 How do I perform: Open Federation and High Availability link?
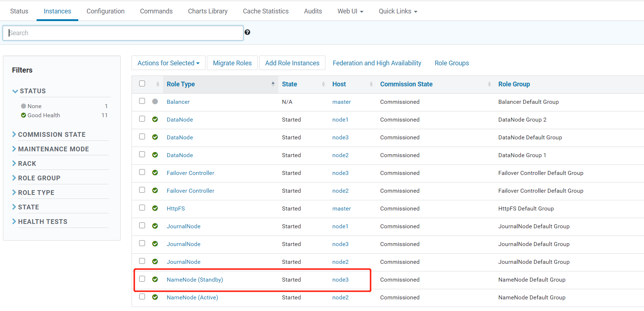point(377,63)
